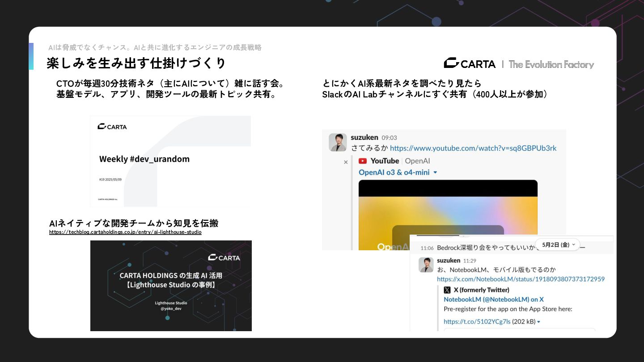Click the CARTA logo on the Weekly slide
Image resolution: width=644 pixels, height=362 pixels.
tap(112, 126)
